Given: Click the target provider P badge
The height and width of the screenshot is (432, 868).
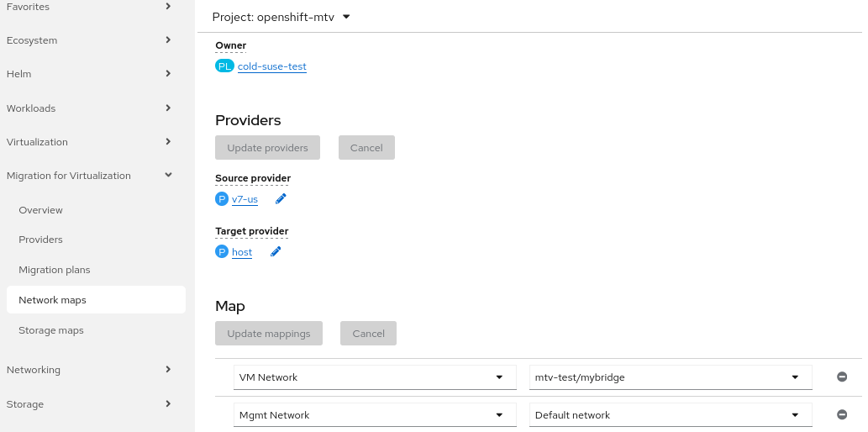Looking at the screenshot, I should [x=222, y=251].
